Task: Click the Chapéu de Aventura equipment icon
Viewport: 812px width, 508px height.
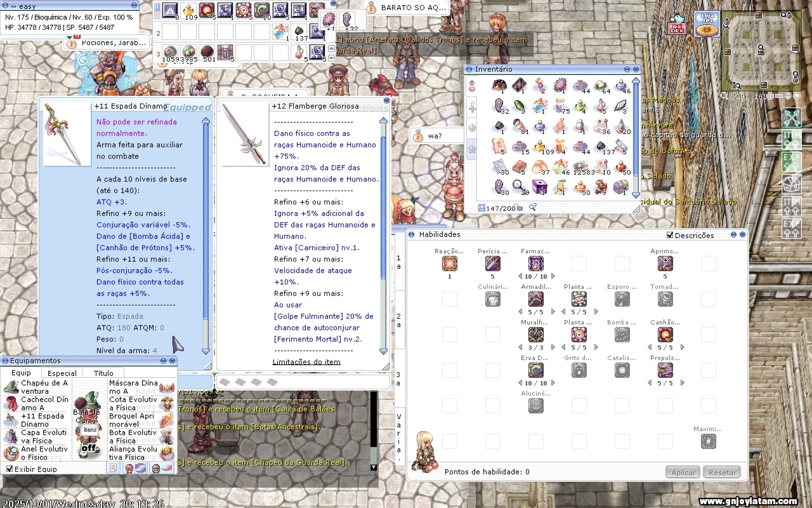Action: [x=11, y=387]
